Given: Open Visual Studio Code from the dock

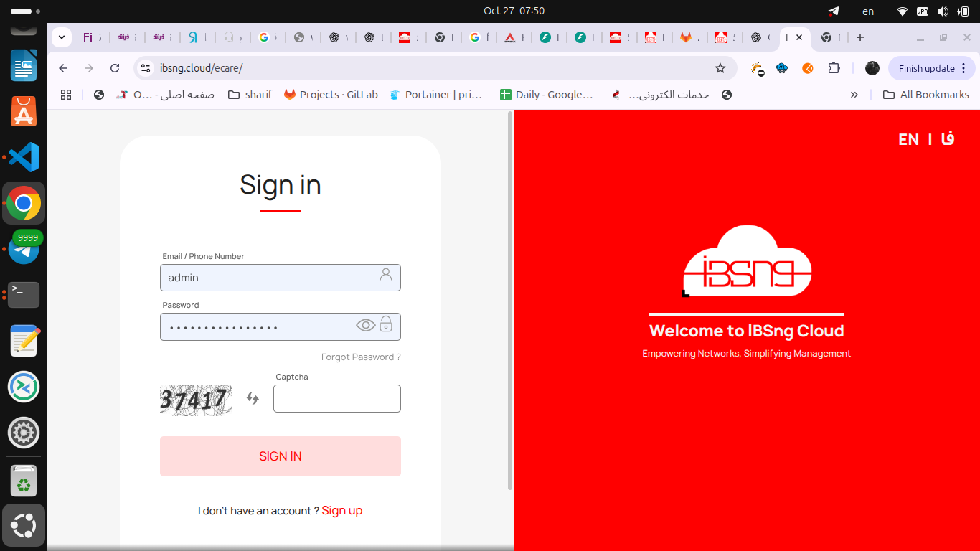Looking at the screenshot, I should (24, 157).
